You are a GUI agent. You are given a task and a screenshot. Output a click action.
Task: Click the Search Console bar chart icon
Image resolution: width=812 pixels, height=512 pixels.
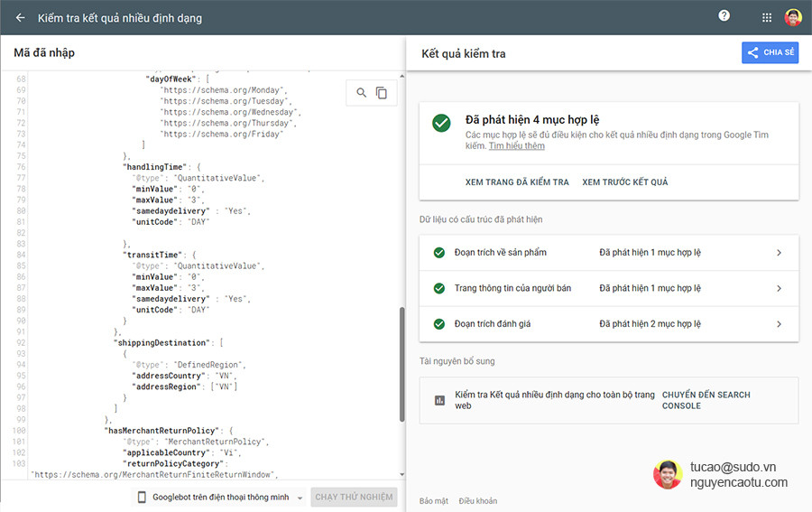[x=439, y=400]
